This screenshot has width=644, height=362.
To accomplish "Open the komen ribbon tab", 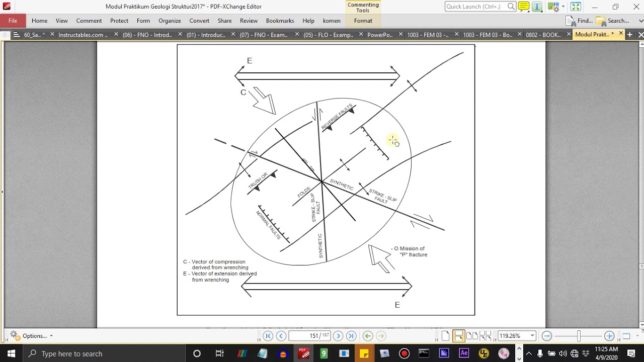I will tap(332, 21).
